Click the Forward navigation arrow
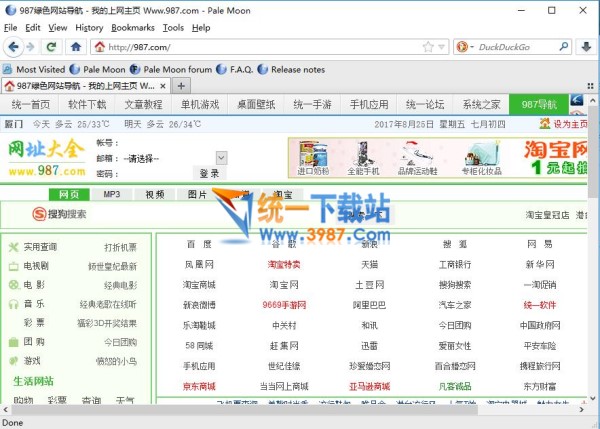Screen dimensions: 600x429 click(30, 47)
